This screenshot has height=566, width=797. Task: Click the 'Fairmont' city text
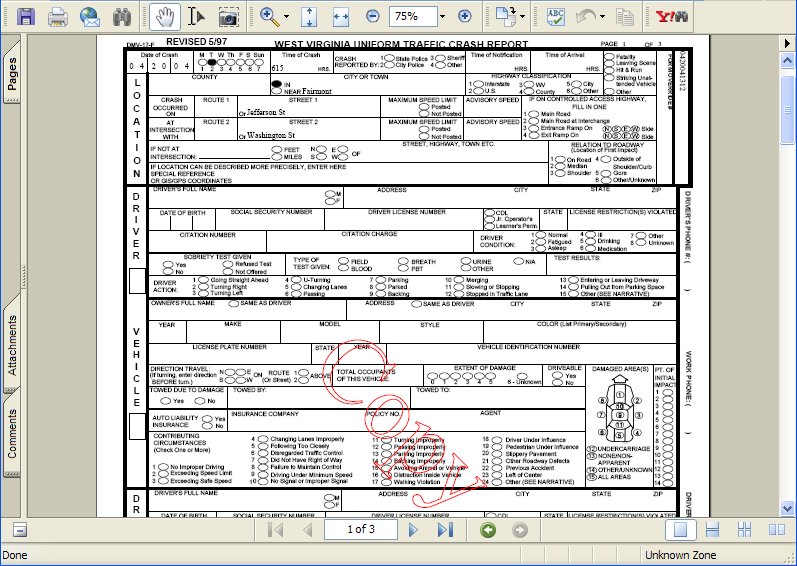317,91
